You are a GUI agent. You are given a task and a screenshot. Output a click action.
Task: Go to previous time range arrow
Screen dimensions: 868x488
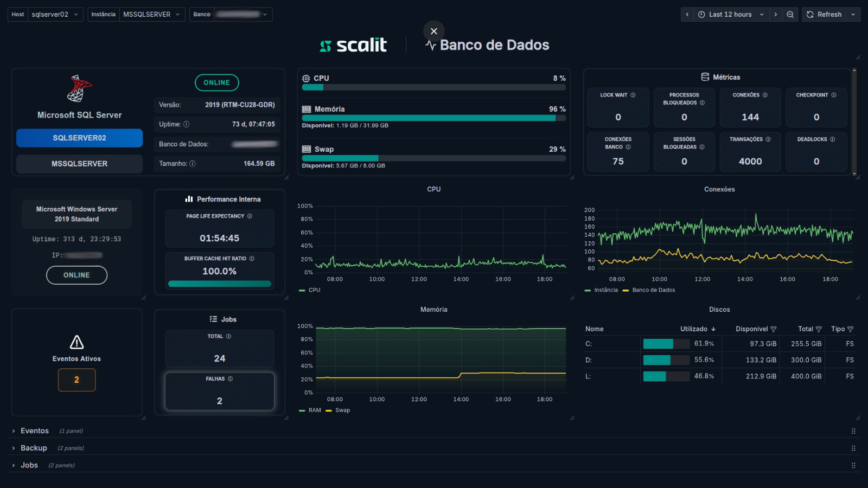click(687, 15)
